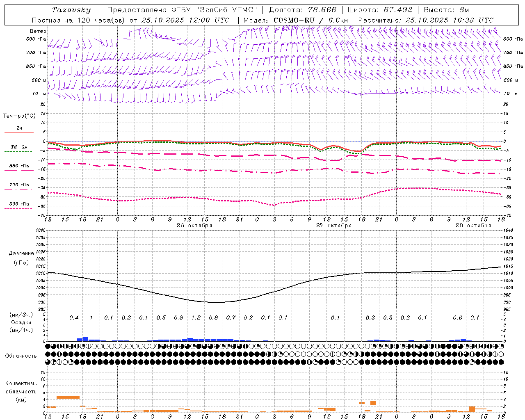The width and height of the screenshot is (525, 420).
Task: Click the "28 октября" date label
Action: 473,226
